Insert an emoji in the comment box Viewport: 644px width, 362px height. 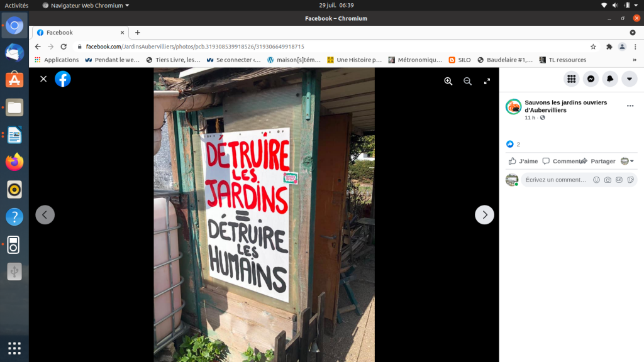pos(596,180)
